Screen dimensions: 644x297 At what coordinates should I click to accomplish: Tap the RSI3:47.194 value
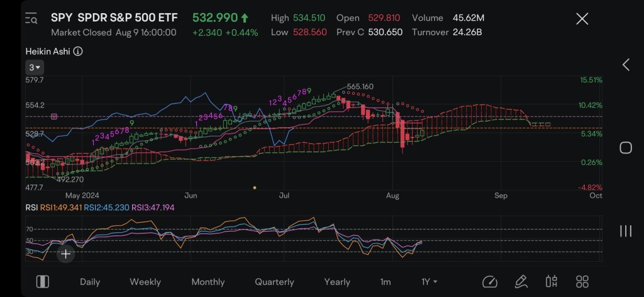pos(152,208)
